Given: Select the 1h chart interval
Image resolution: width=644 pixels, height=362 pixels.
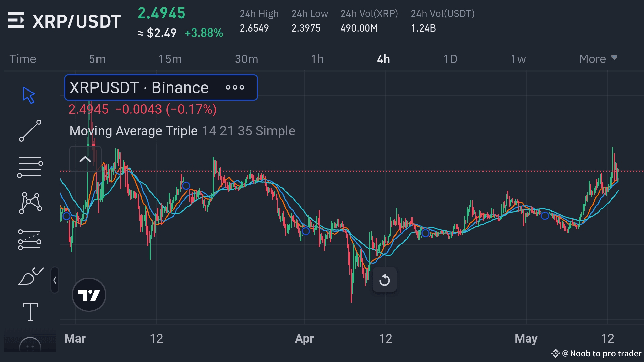Looking at the screenshot, I should pos(317,59).
